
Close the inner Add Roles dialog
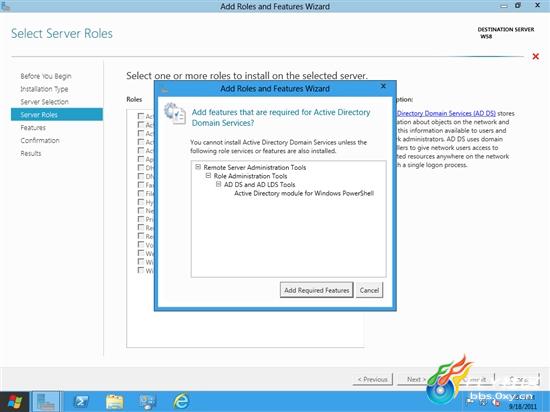[x=383, y=86]
